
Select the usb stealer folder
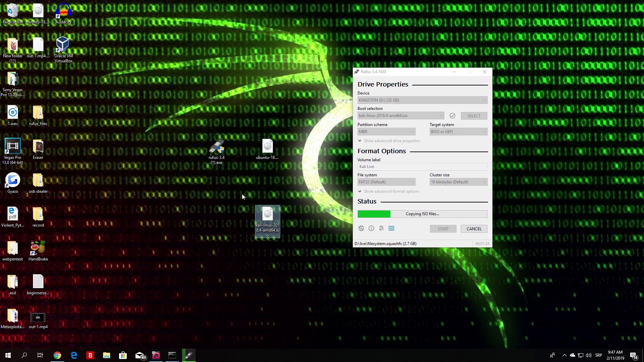coord(38,183)
